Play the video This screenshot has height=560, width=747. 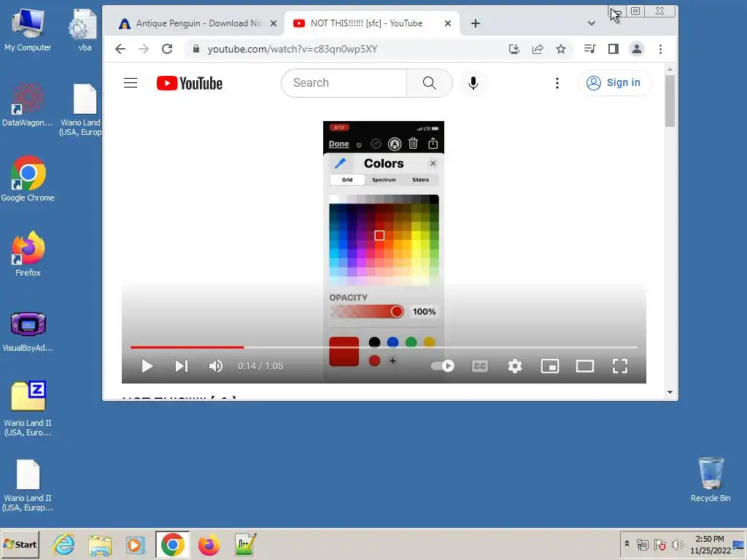(x=147, y=366)
